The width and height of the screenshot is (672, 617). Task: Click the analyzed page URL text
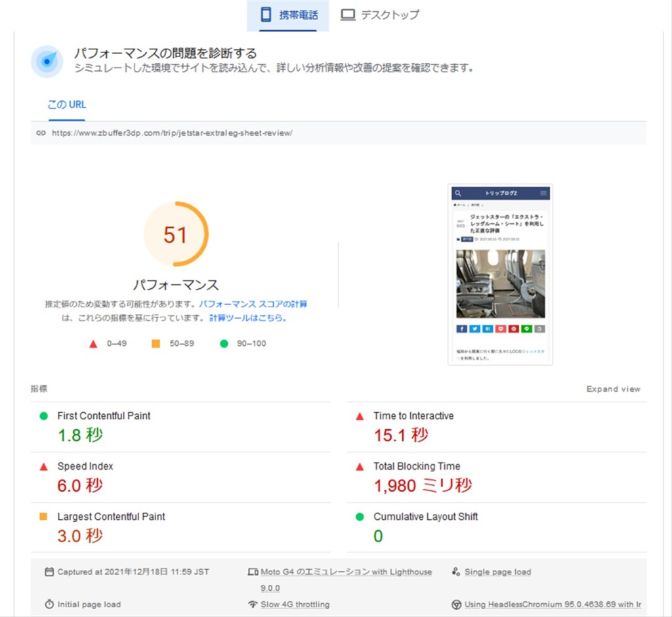(x=172, y=133)
